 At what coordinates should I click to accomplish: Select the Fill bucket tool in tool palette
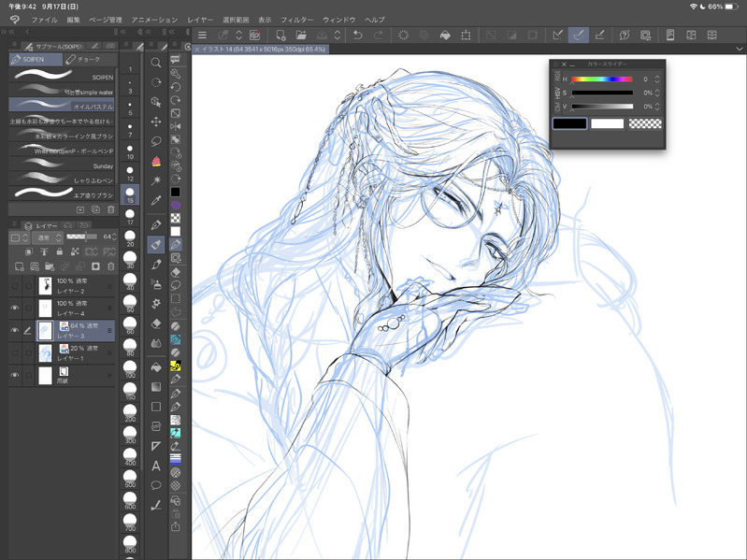[x=156, y=367]
